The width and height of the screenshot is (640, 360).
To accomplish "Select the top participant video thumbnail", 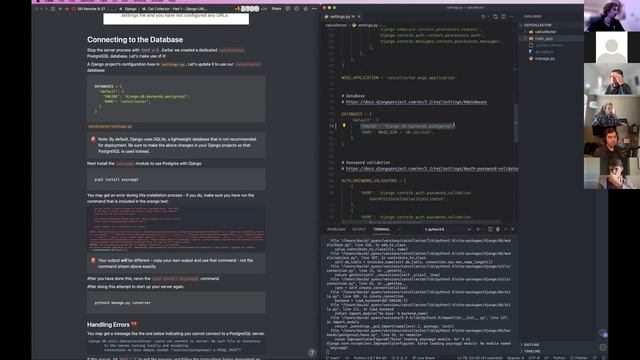I will (612, 16).
